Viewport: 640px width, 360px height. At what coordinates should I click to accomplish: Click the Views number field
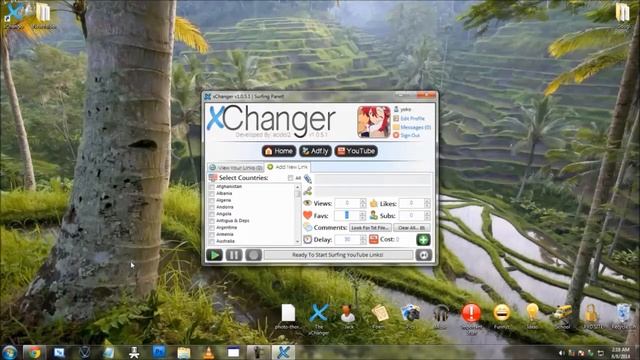click(x=347, y=203)
